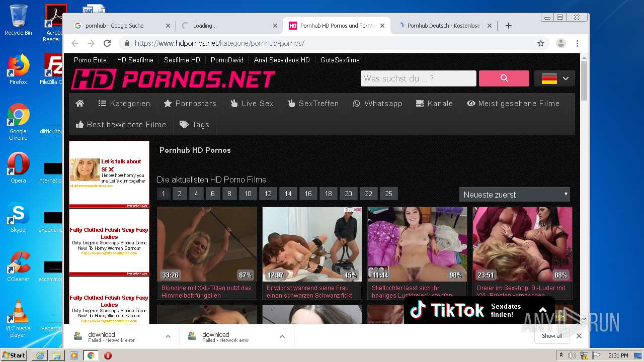Expand the German flag language dropdown
This screenshot has width=644, height=362.
click(x=554, y=78)
